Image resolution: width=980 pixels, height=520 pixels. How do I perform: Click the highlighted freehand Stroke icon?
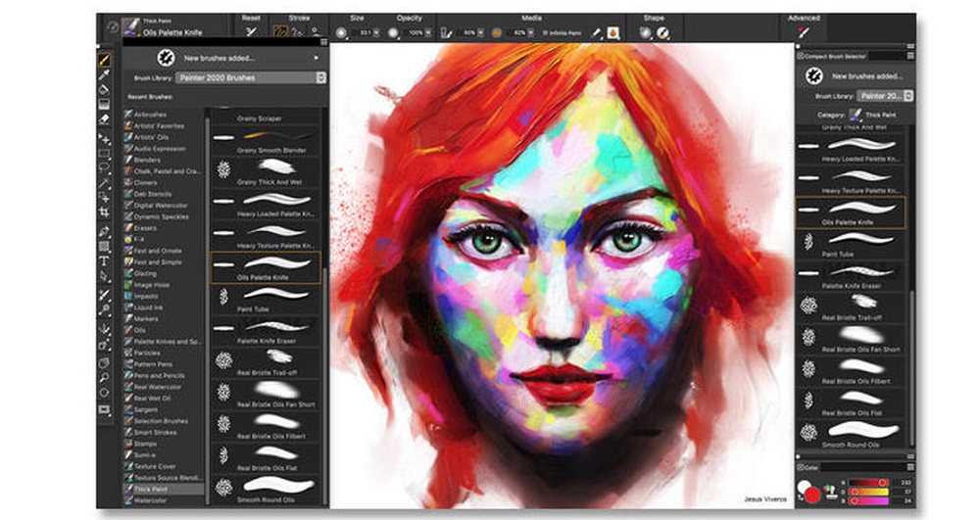tap(280, 32)
